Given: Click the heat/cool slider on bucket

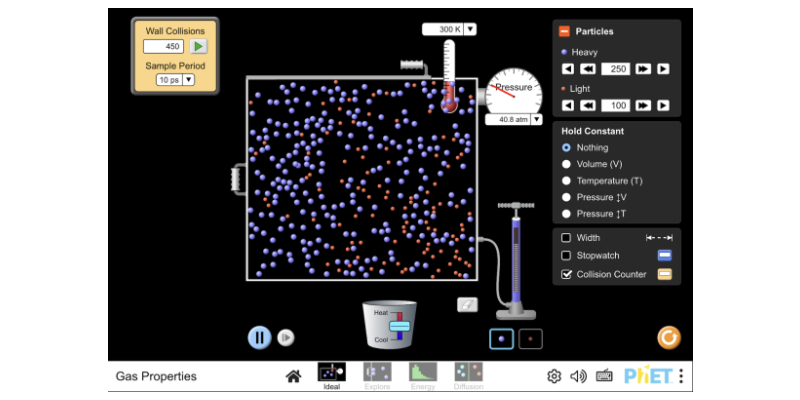Looking at the screenshot, I should 400,326.
